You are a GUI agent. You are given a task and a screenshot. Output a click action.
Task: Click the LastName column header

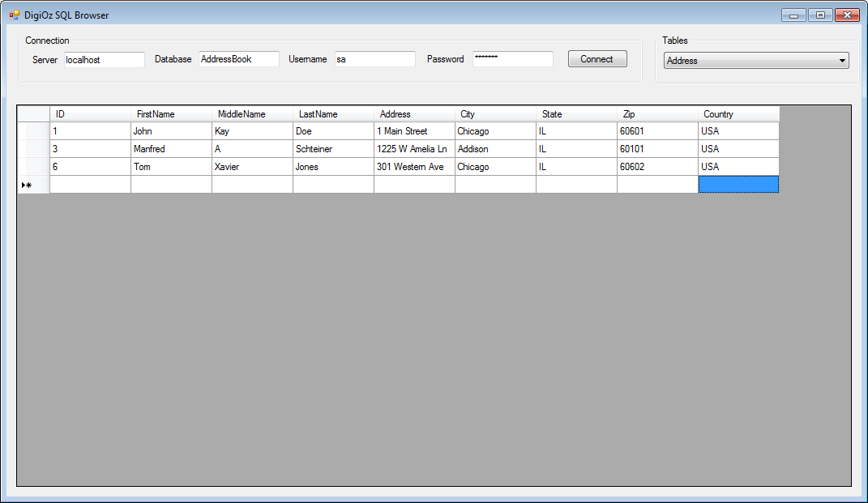[333, 114]
